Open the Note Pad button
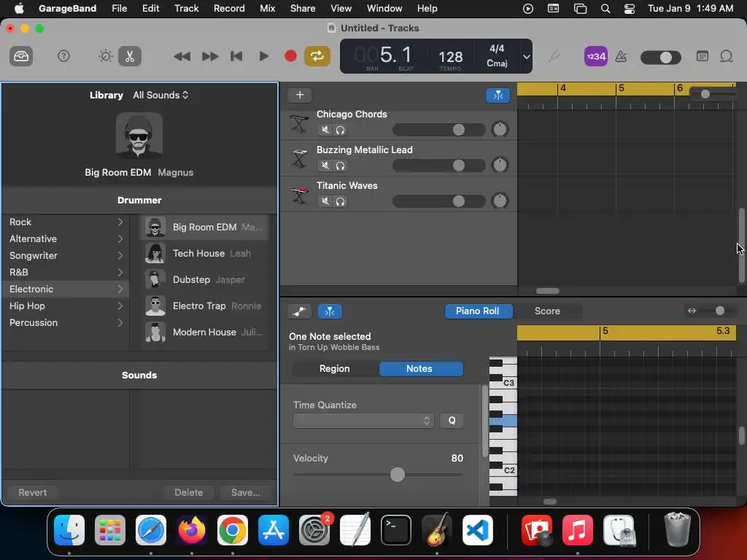This screenshot has width=747, height=560. (702, 57)
